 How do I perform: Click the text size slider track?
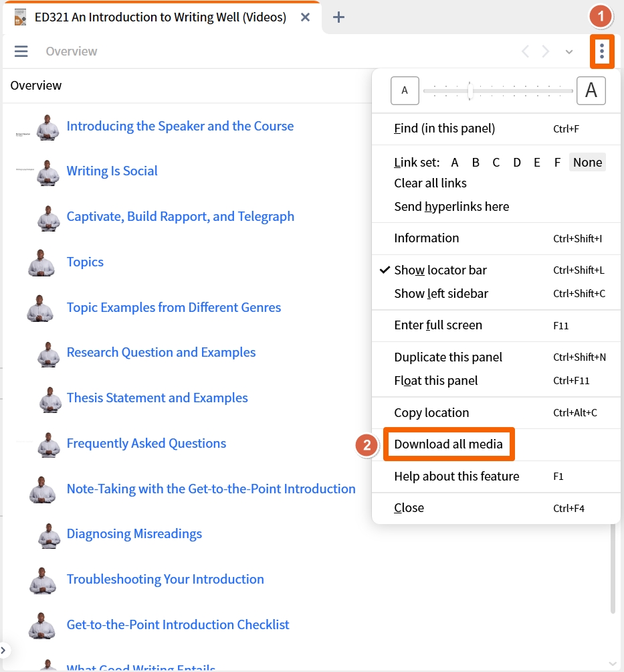coord(498,91)
